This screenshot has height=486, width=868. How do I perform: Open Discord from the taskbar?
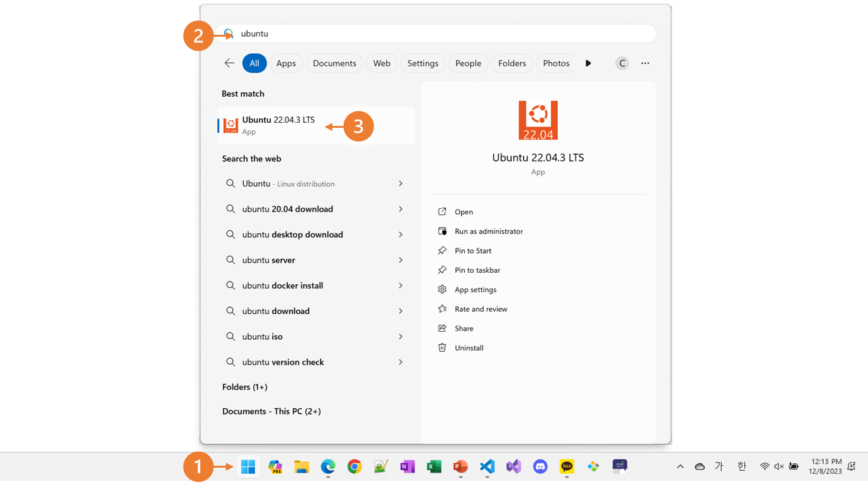(x=540, y=467)
